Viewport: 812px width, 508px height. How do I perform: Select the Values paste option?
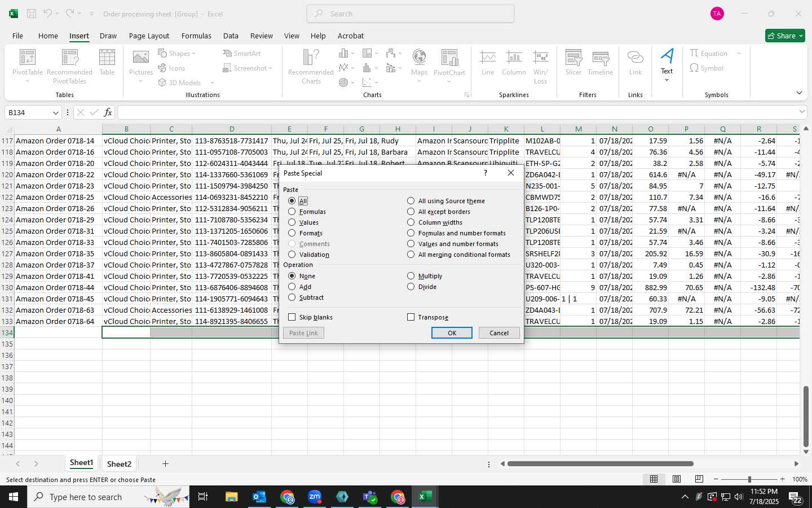point(303,222)
